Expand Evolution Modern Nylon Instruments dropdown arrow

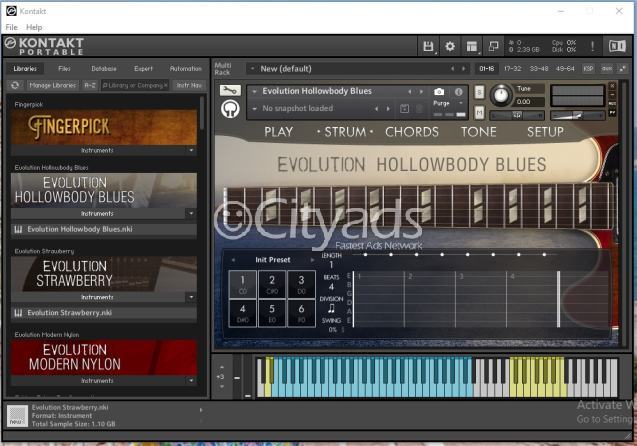pyautogui.click(x=191, y=381)
